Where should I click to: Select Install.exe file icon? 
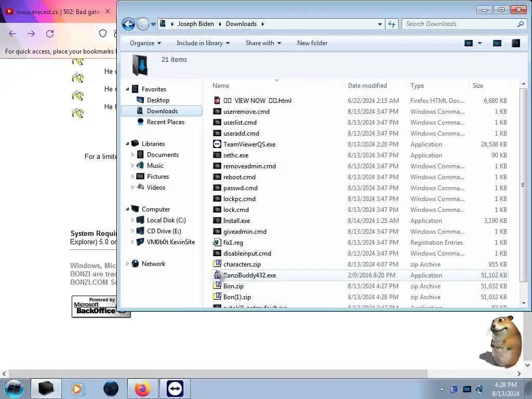pos(217,220)
